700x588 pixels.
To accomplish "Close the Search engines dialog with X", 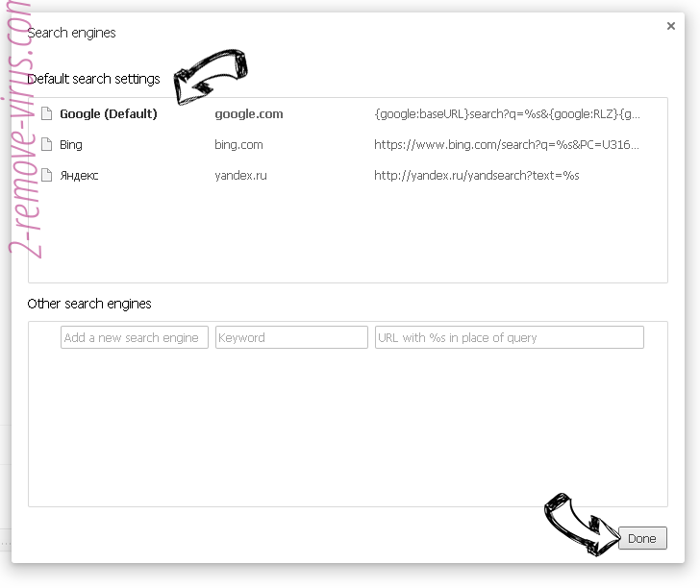I will click(x=671, y=27).
